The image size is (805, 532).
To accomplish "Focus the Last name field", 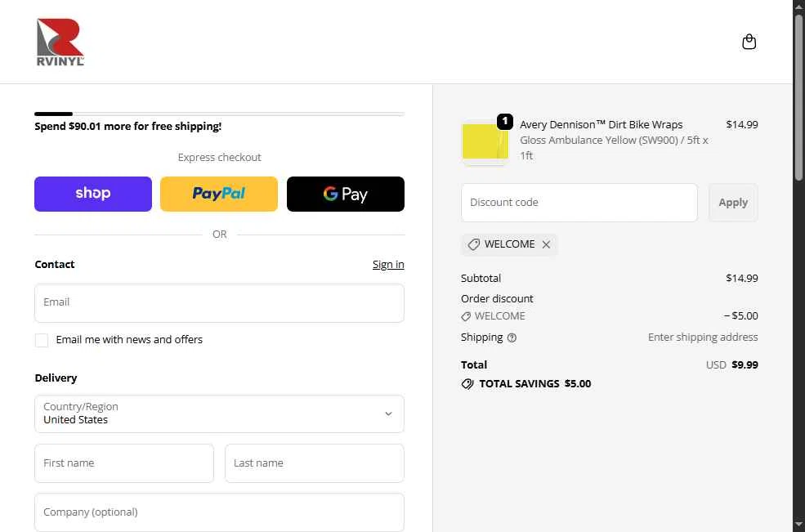I will pyautogui.click(x=314, y=463).
